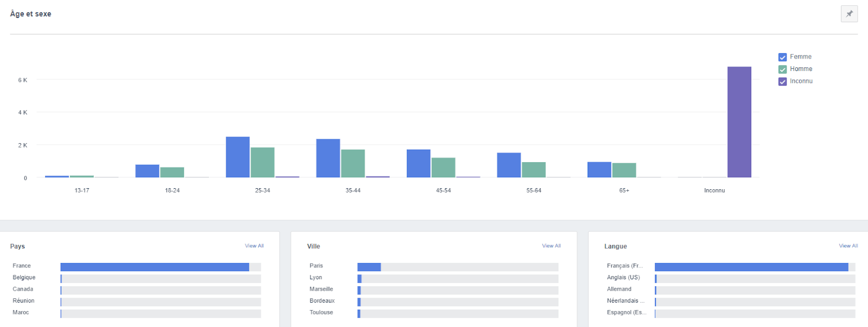Screen dimensions: 868x327
Task: Click the Femme bar for 45-54
Action: point(418,164)
